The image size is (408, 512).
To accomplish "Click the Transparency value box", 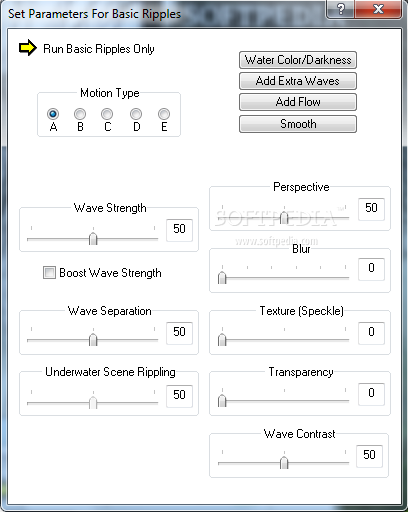I will coord(371,394).
